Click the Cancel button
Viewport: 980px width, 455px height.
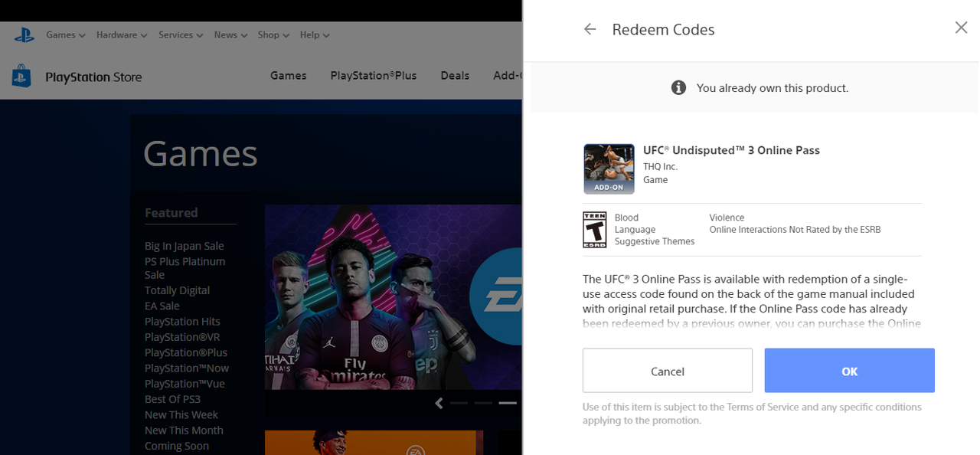tap(668, 371)
